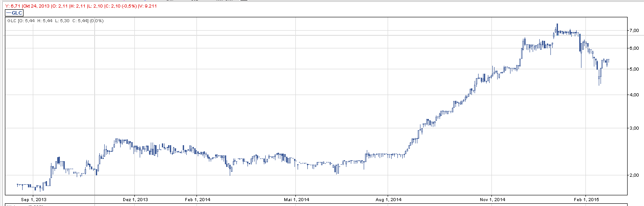The width and height of the screenshot is (644, 206).
Task: Select the GLC open-high-low-close readout text
Action: click(54, 21)
